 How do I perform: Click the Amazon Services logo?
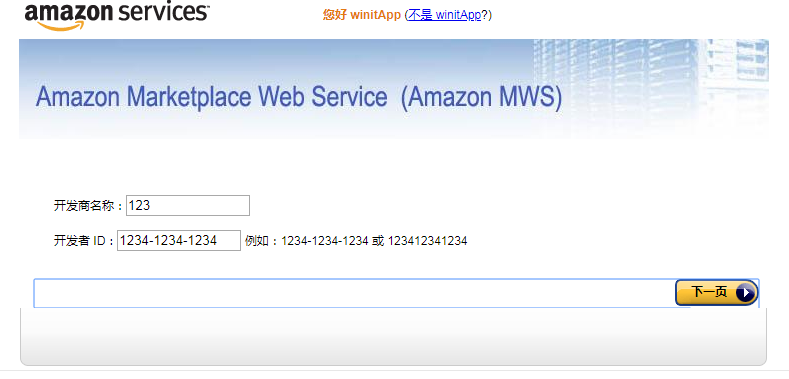pos(117,15)
